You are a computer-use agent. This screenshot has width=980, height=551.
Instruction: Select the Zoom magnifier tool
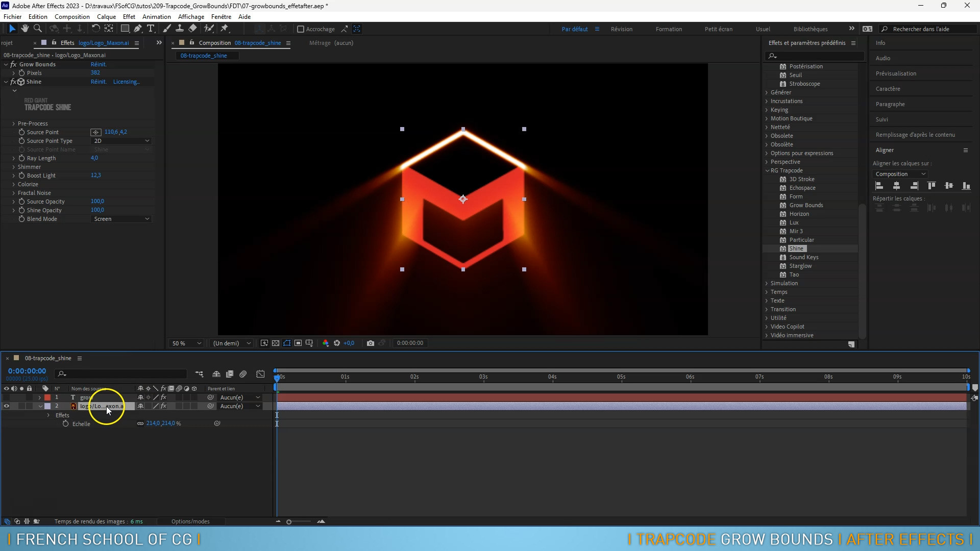pyautogui.click(x=37, y=29)
